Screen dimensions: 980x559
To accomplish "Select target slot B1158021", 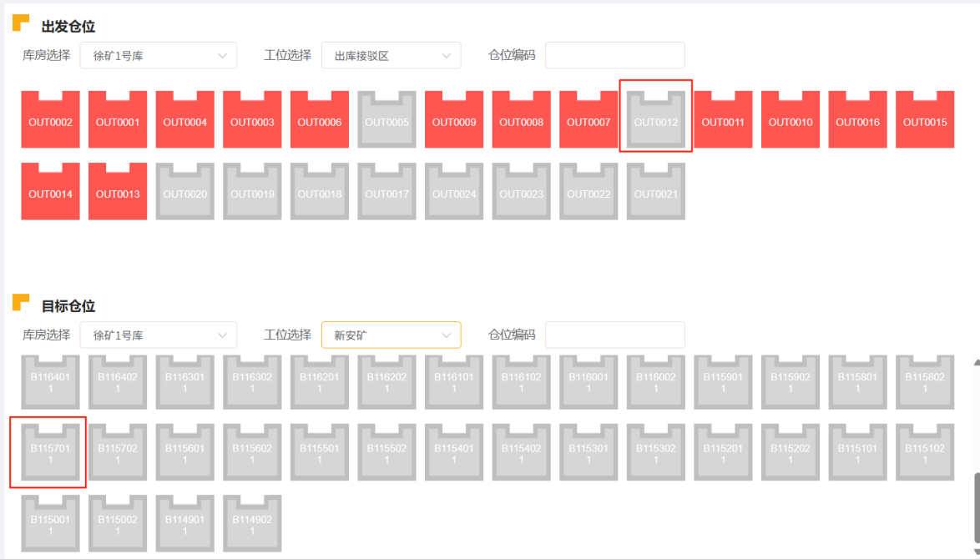I will click(925, 382).
